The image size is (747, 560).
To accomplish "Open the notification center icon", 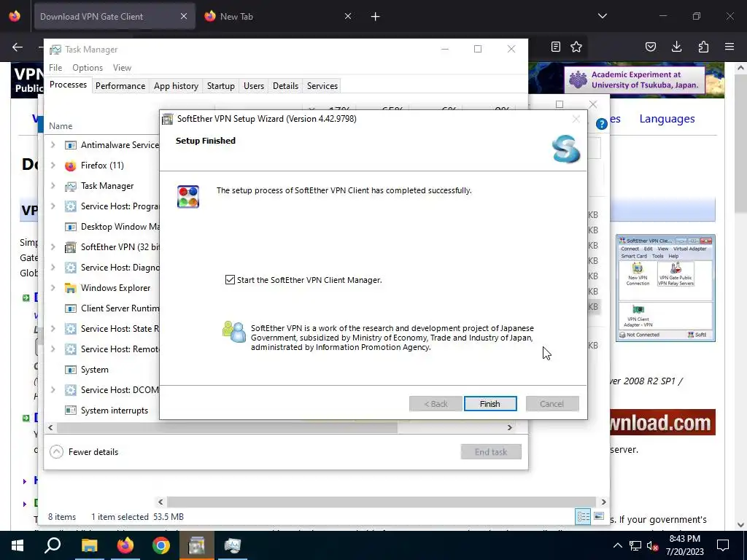I will (723, 545).
